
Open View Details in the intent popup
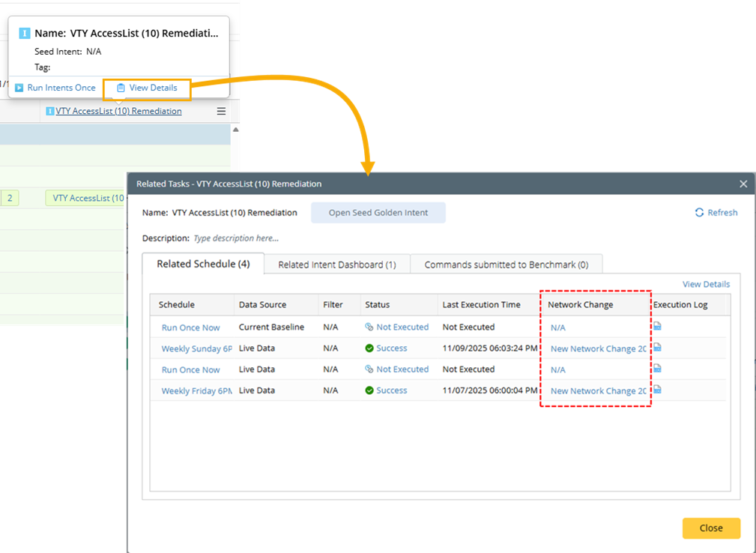coord(147,88)
